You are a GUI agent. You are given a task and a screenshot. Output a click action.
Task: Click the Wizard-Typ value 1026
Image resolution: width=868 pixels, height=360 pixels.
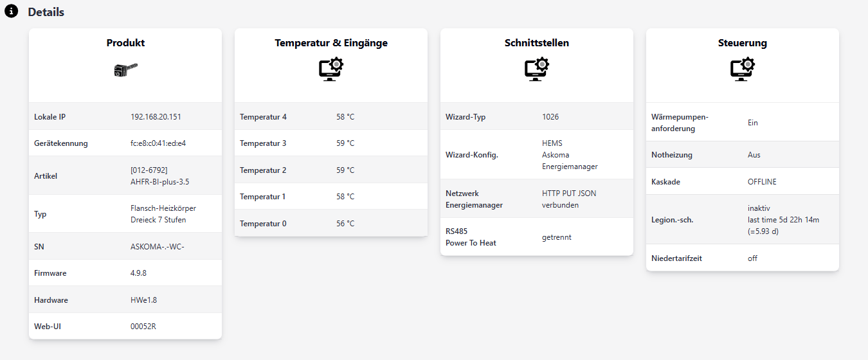550,117
